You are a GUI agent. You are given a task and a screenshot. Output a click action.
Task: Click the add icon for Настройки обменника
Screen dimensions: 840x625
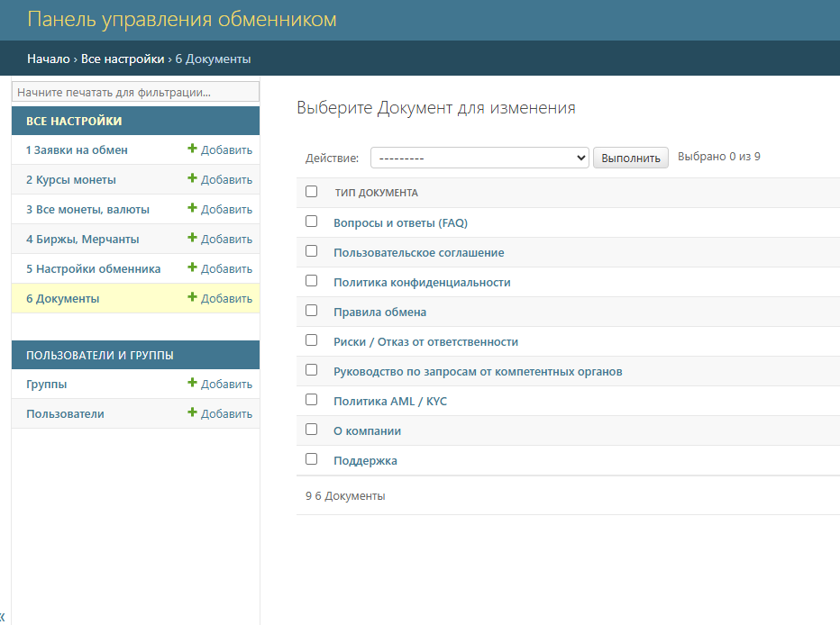tap(192, 268)
